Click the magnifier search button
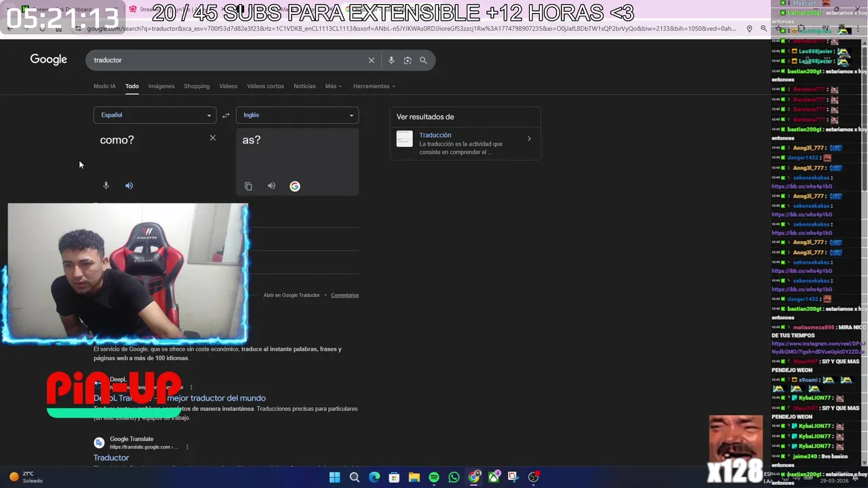The width and height of the screenshot is (868, 488). click(423, 60)
